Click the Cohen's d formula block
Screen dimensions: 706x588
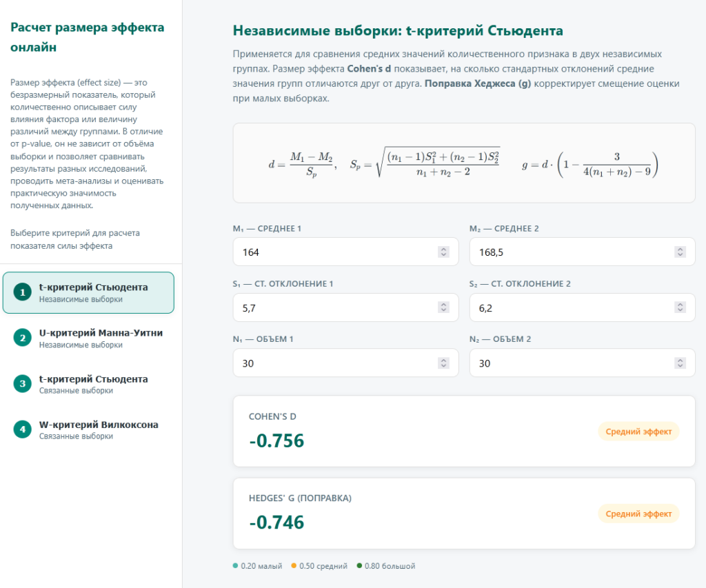[x=464, y=163]
